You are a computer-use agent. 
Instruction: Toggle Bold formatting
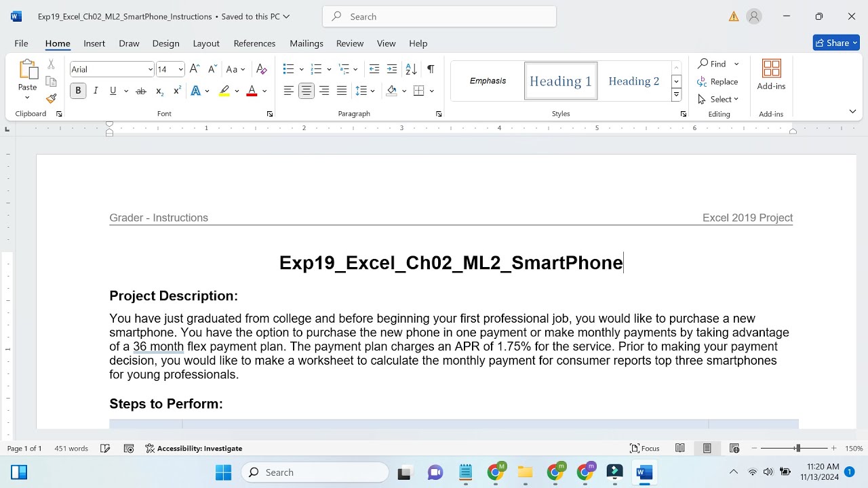(x=78, y=91)
